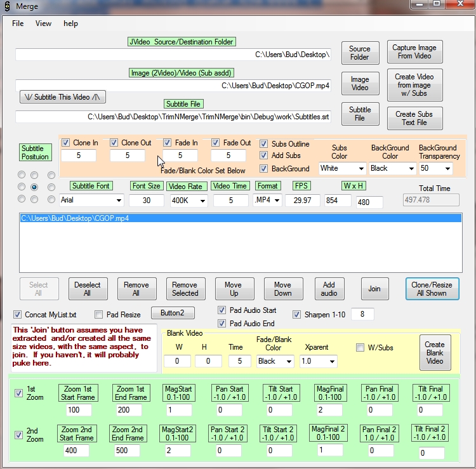This screenshot has height=469, width=476.
Task: Click the Join button
Action: click(374, 289)
